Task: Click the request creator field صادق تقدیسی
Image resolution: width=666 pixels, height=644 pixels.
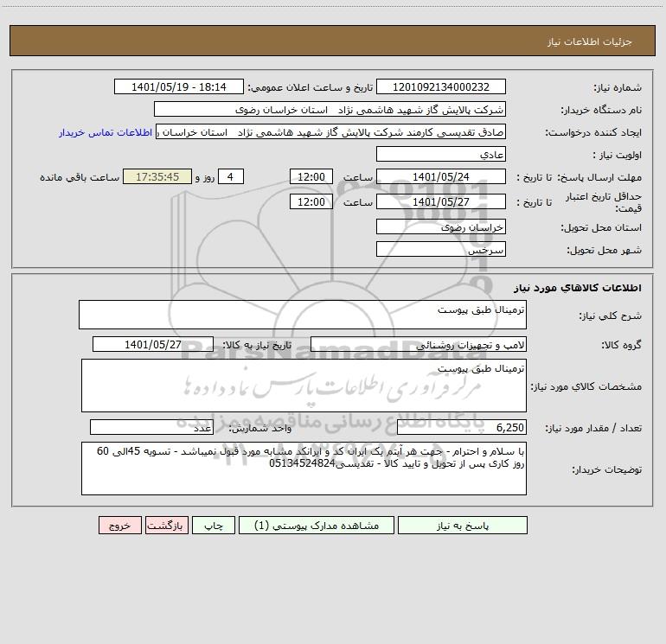Action: (331, 131)
